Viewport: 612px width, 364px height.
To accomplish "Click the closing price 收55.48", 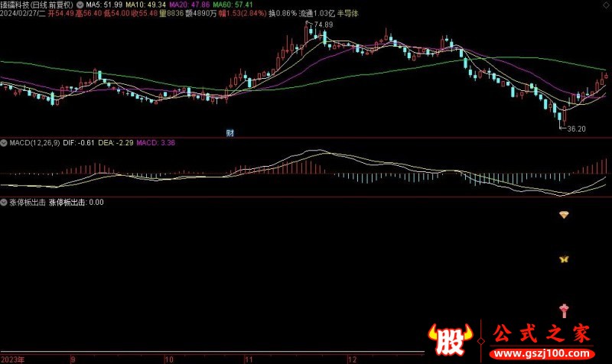I will (x=145, y=13).
